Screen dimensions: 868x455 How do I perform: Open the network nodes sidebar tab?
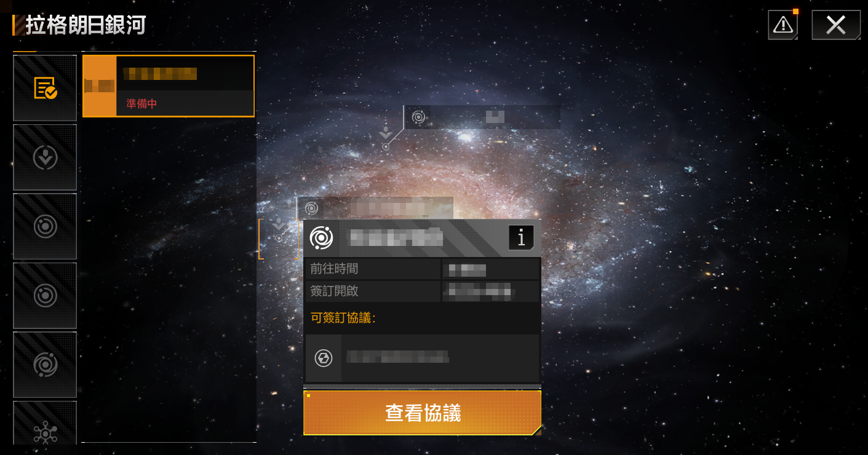pyautogui.click(x=45, y=424)
